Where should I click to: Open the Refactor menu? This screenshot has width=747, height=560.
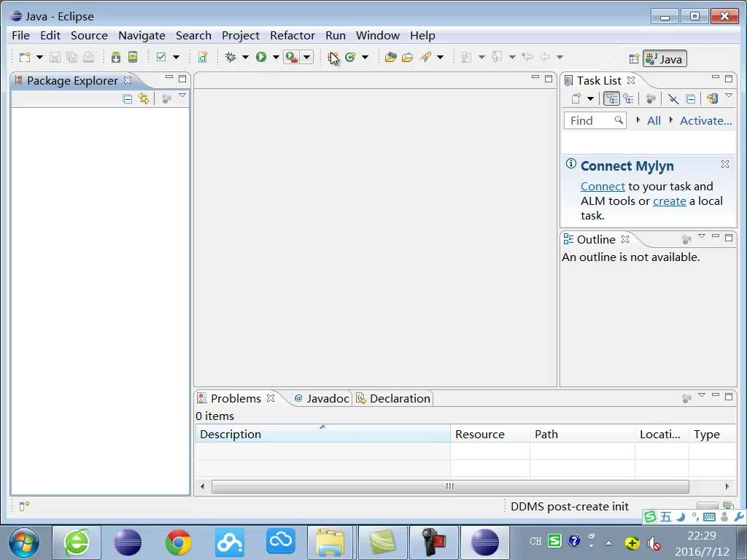pyautogui.click(x=292, y=35)
